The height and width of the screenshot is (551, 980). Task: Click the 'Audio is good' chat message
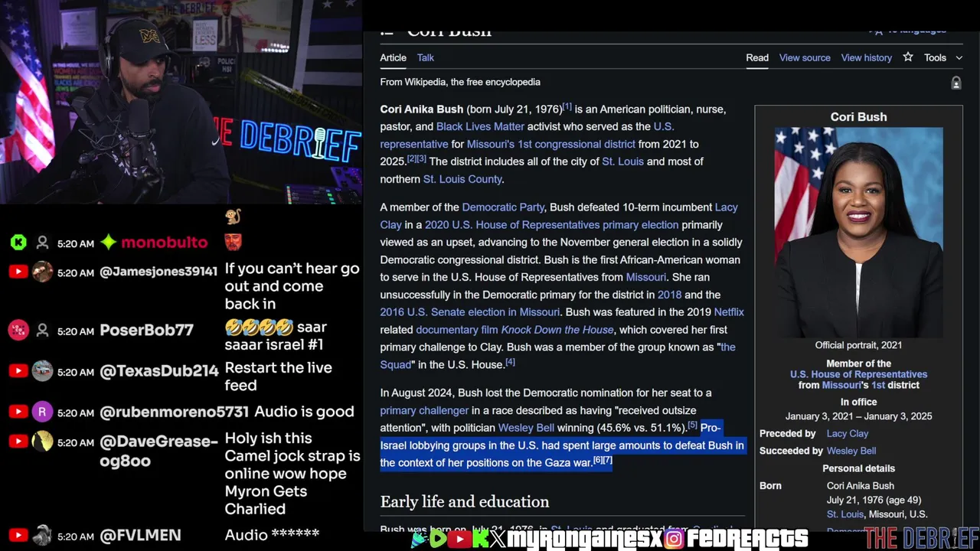[x=304, y=412]
